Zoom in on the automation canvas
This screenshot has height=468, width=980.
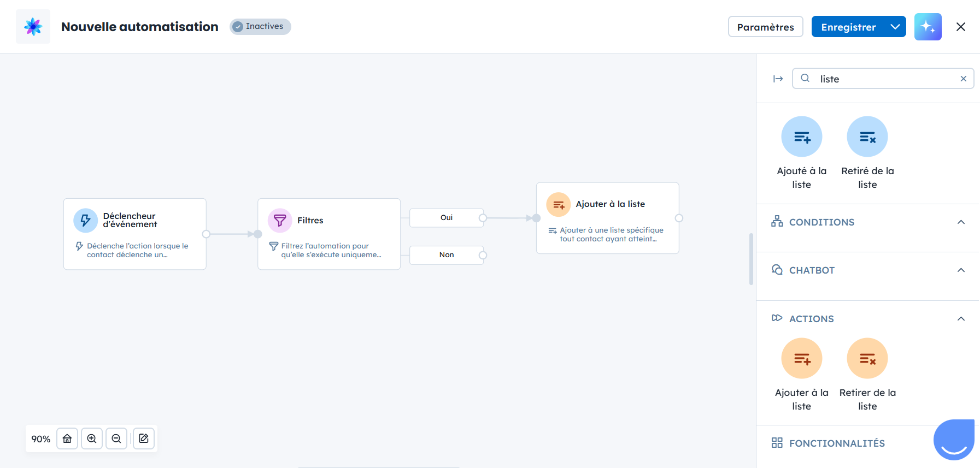92,439
